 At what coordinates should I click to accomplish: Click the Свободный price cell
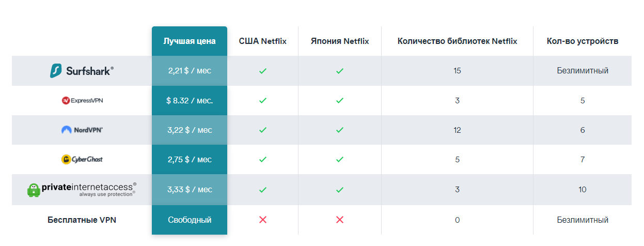[x=190, y=220]
